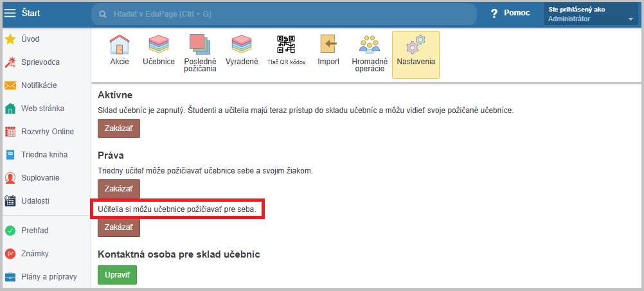This screenshot has width=644, height=291.
Task: Open Suplovanie person icon
Action: (10, 178)
